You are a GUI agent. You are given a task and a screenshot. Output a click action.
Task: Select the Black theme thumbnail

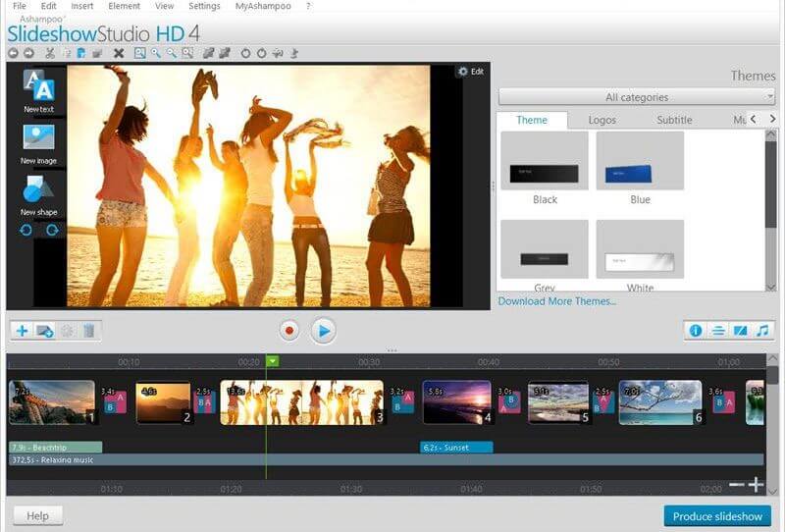coord(545,161)
